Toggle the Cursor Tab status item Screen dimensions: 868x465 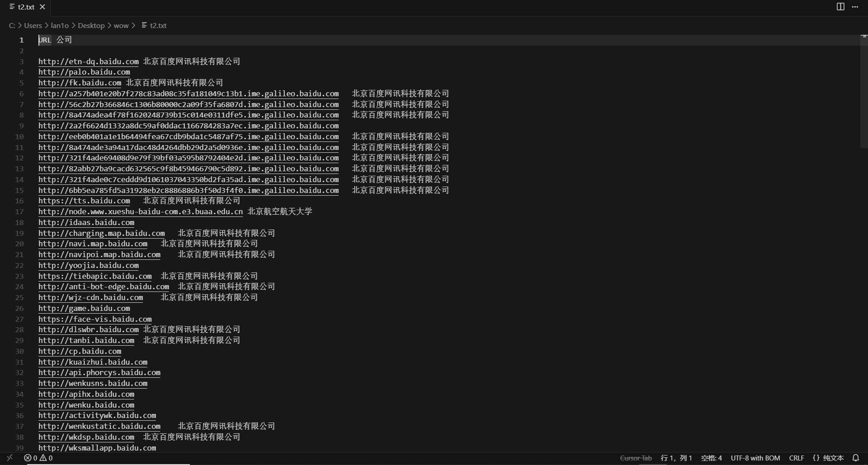click(x=636, y=458)
